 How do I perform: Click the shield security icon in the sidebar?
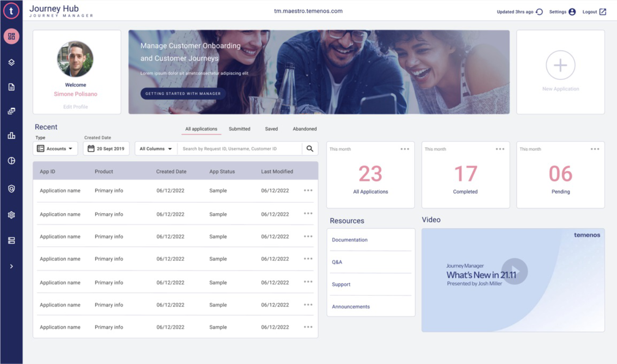point(11,187)
